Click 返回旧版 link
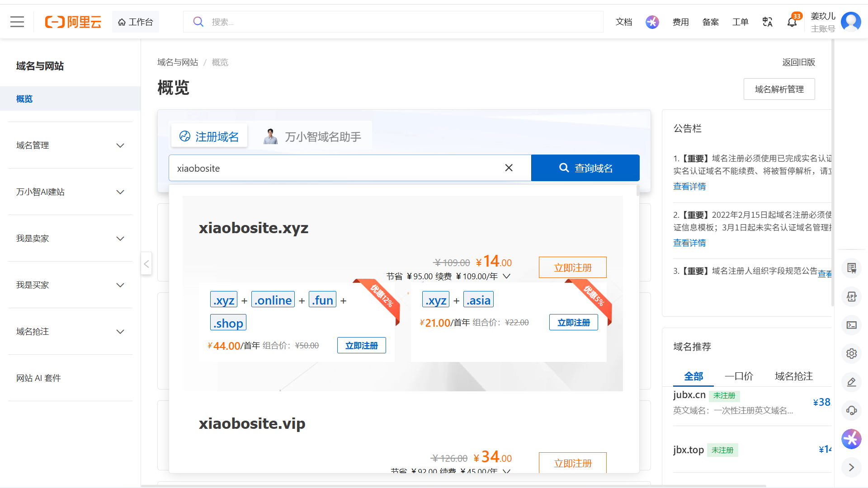 coord(799,62)
